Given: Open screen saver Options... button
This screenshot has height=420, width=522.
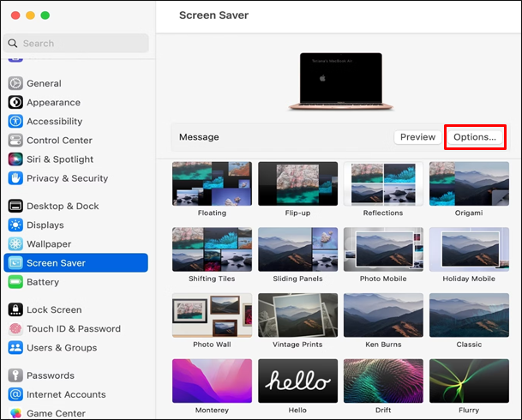Looking at the screenshot, I should [x=475, y=137].
